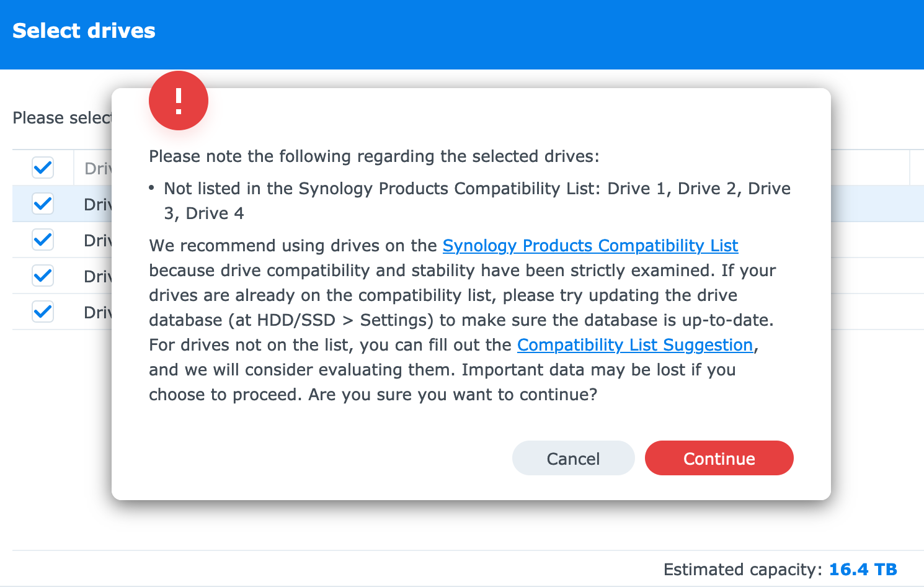Select the highlighted first drive row label
The width and height of the screenshot is (924, 587).
click(98, 204)
